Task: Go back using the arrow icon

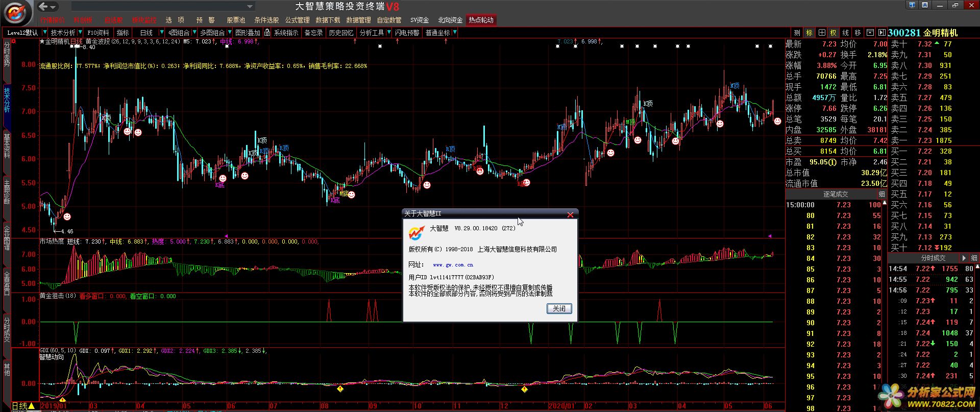Action: (43, 7)
